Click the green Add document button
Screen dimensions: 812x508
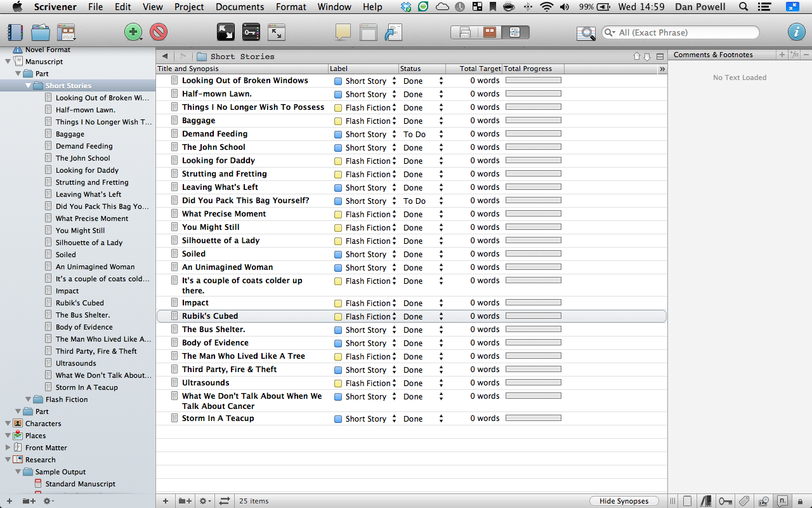click(133, 32)
